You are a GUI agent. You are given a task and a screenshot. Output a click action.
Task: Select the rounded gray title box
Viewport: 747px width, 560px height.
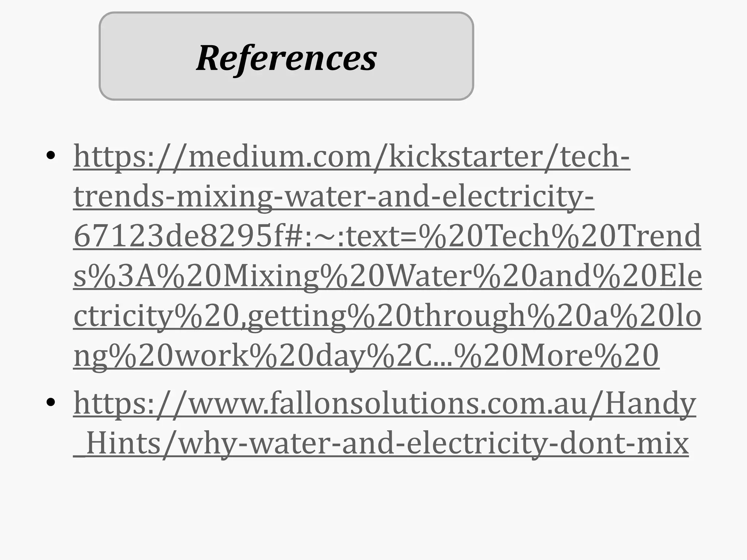[x=286, y=56]
